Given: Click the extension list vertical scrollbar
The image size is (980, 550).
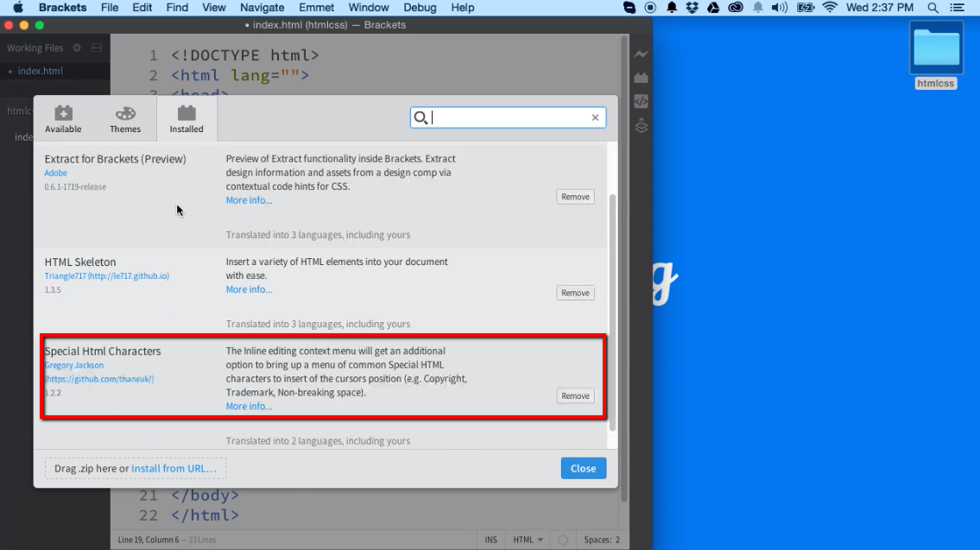Looking at the screenshot, I should click(x=613, y=311).
